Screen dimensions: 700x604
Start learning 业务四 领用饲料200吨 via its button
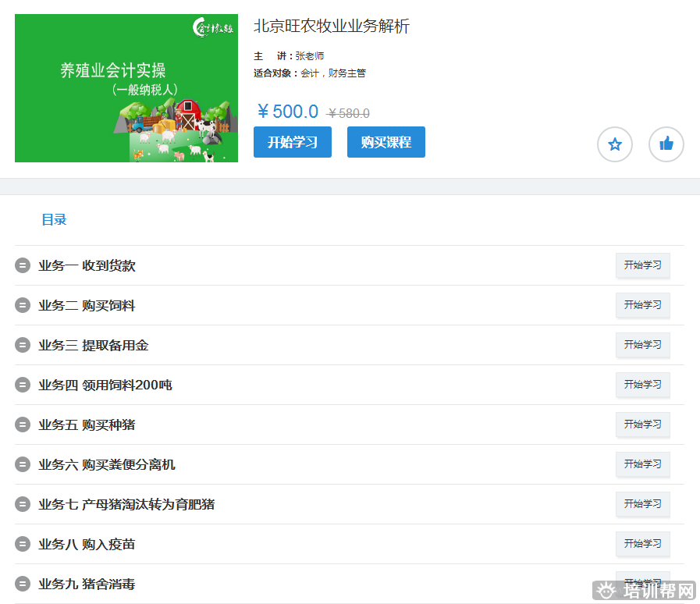643,385
